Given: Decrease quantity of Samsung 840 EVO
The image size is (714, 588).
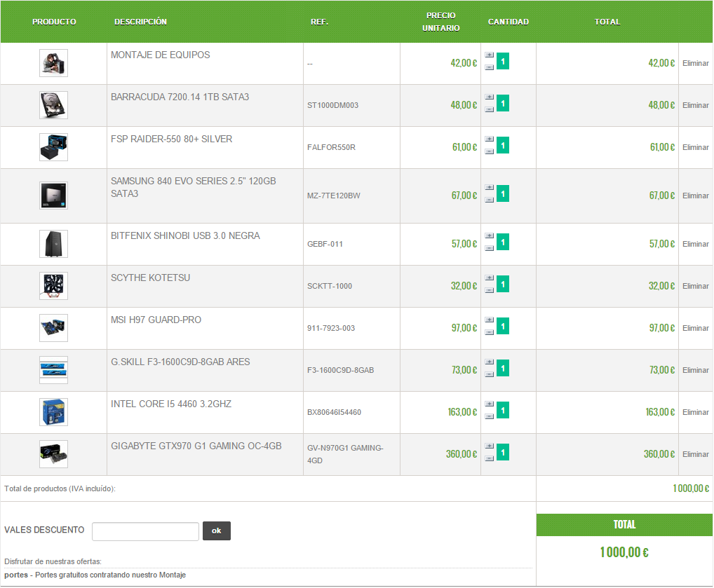Looking at the screenshot, I should 489,200.
